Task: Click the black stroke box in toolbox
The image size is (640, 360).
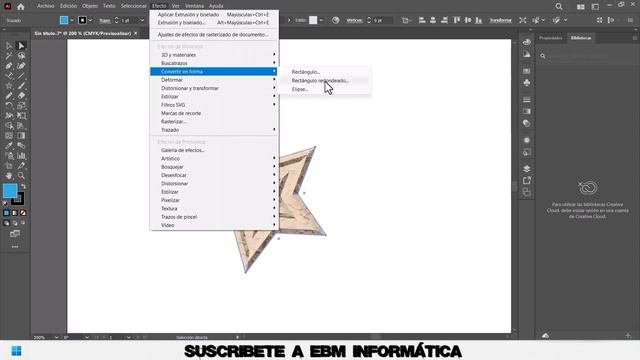Action: point(18,199)
